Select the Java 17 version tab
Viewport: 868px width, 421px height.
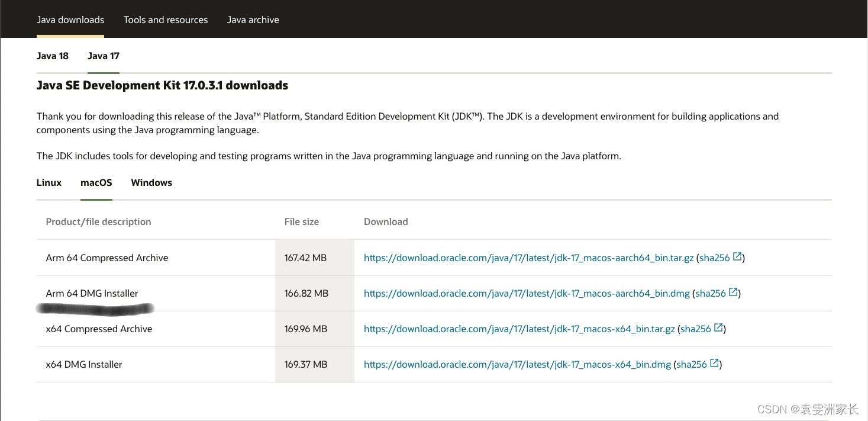point(104,56)
